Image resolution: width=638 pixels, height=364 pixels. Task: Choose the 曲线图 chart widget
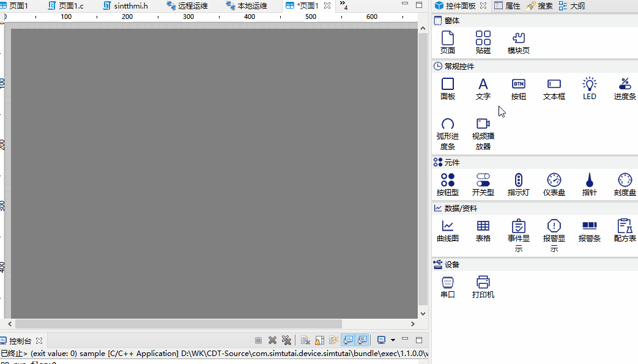[448, 231]
